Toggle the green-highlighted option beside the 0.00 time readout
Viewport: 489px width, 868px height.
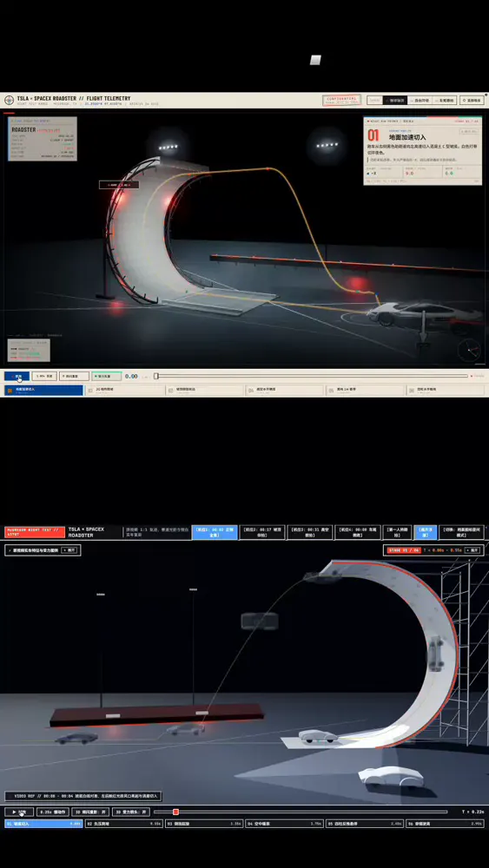[106, 376]
